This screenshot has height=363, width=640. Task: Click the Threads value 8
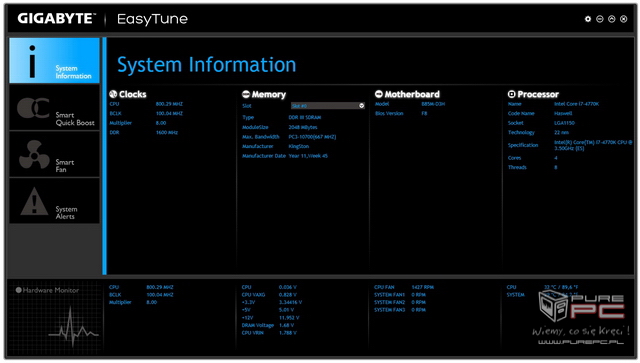pyautogui.click(x=556, y=167)
